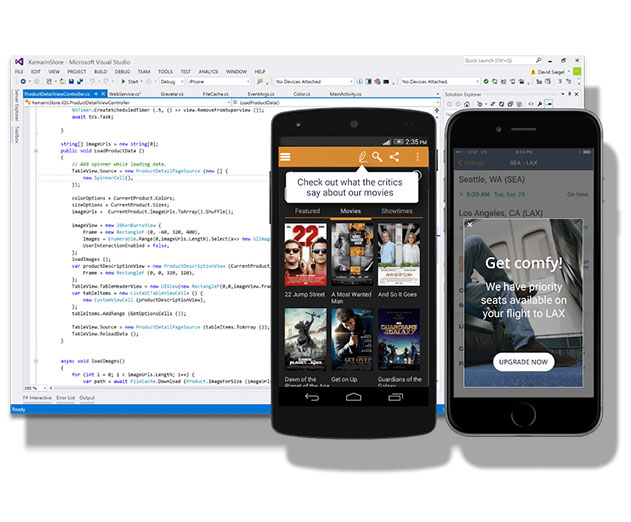This screenshot has height=522, width=631.
Task: Open the Guardians of the Galaxy poster
Action: pos(399,339)
